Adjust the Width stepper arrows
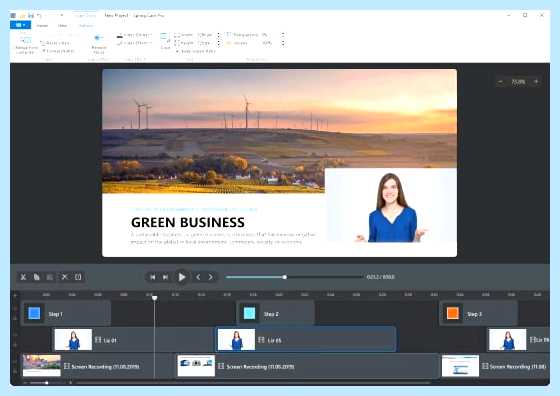This screenshot has width=560, height=396. (x=219, y=35)
